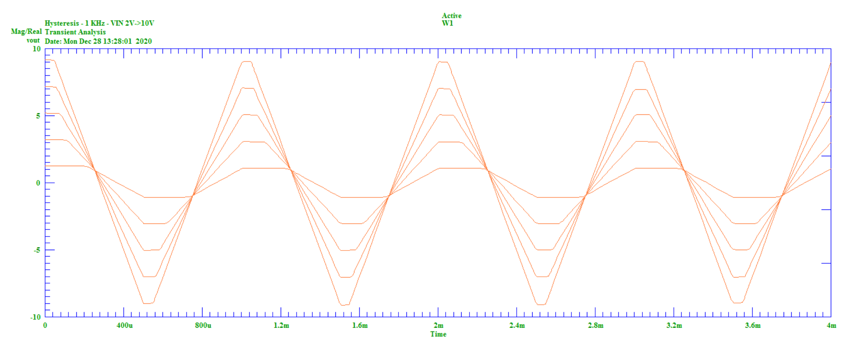The height and width of the screenshot is (344, 868).
Task: Click the 'W1' waveform window label
Action: 447,23
